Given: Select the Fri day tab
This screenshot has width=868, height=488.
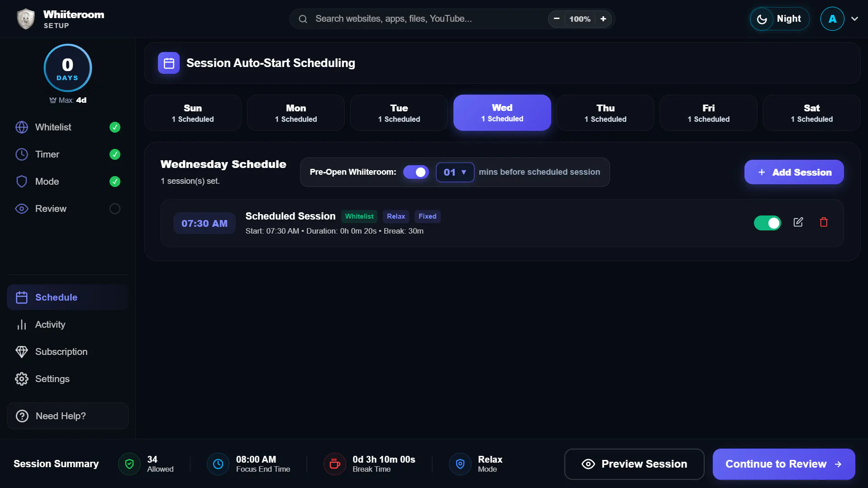Looking at the screenshot, I should click(x=709, y=113).
